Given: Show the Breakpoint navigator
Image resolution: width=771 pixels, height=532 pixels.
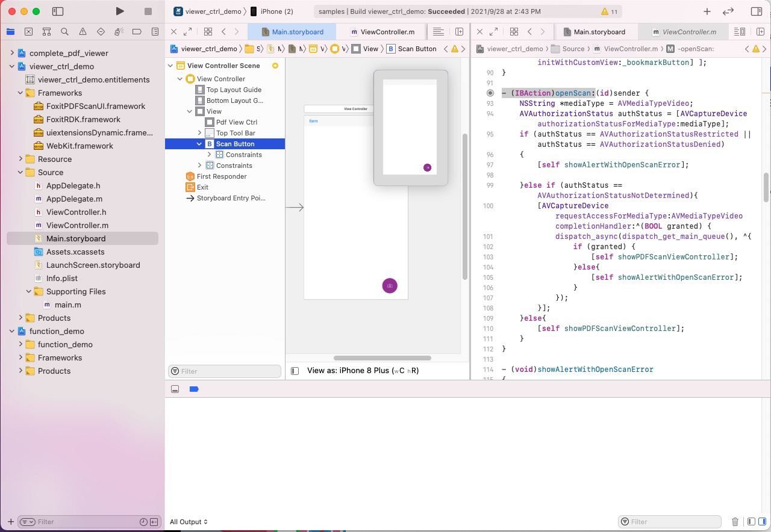Looking at the screenshot, I should 138,31.
